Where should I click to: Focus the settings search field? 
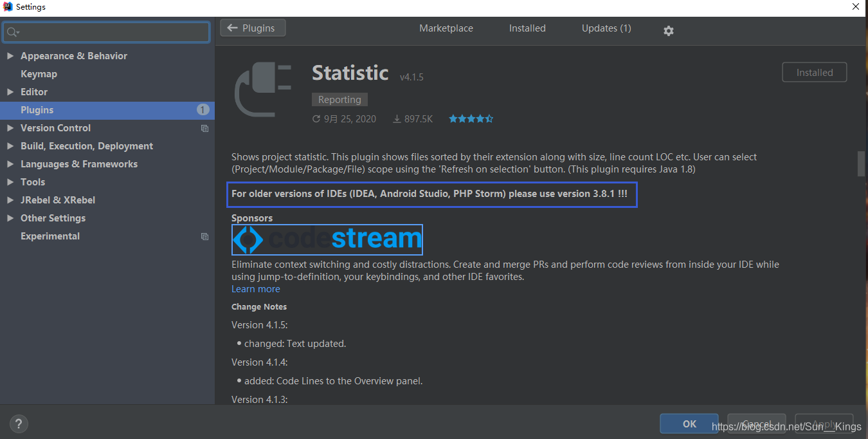(113, 32)
